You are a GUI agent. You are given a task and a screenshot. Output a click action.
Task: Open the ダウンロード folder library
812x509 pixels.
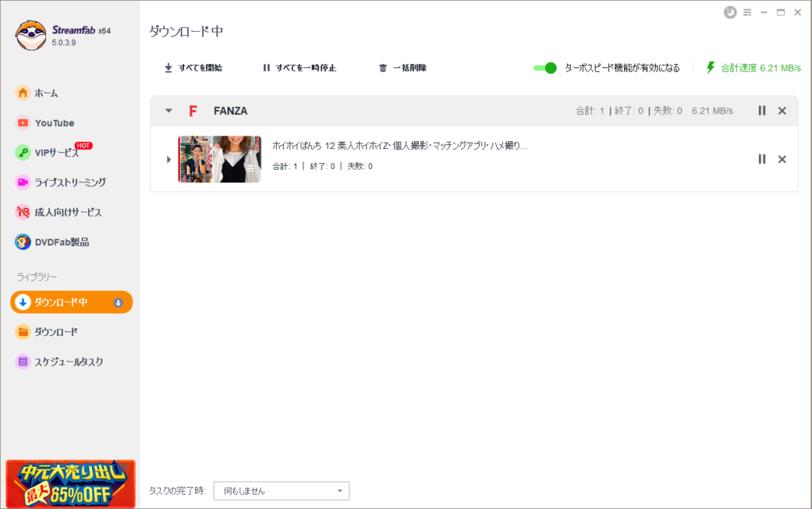pyautogui.click(x=47, y=332)
